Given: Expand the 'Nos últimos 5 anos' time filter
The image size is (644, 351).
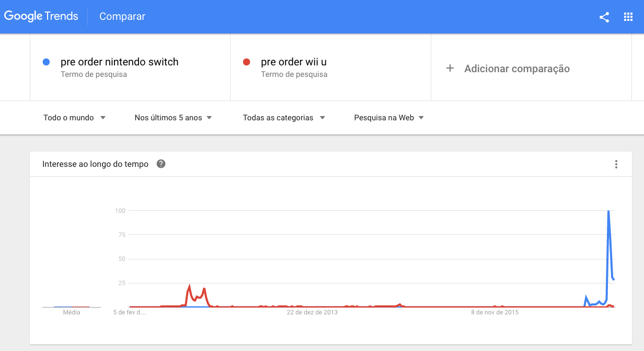Looking at the screenshot, I should [x=173, y=118].
